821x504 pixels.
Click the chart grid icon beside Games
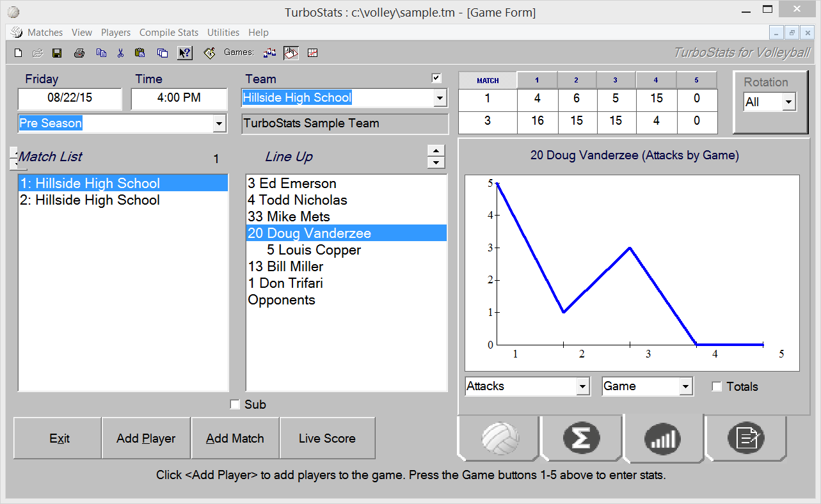tap(313, 53)
